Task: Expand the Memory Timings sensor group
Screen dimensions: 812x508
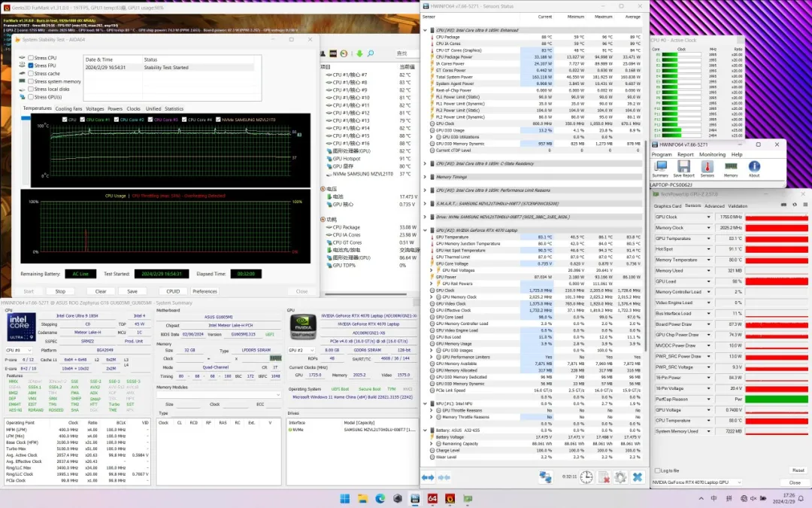Action: (425, 177)
